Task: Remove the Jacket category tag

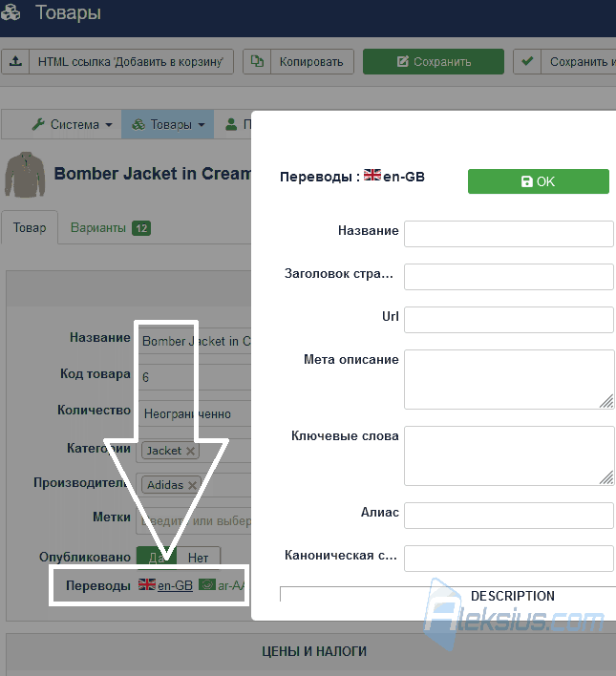Action: [x=190, y=451]
